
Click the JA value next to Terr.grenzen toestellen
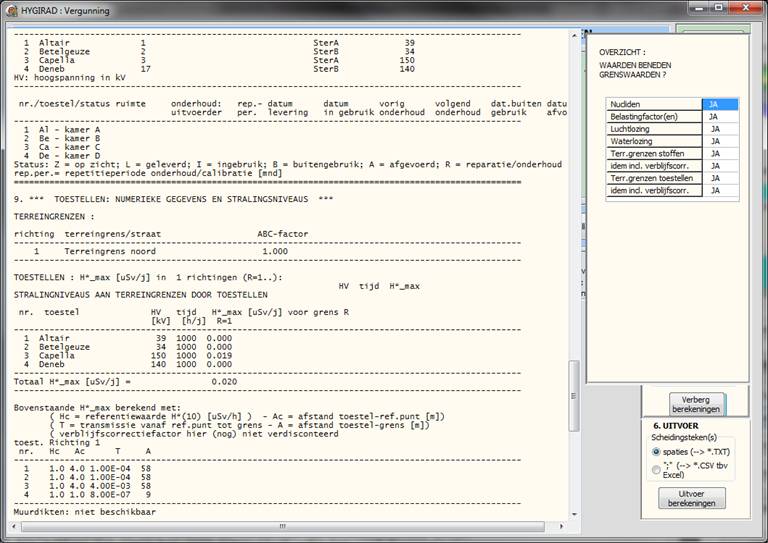point(720,178)
